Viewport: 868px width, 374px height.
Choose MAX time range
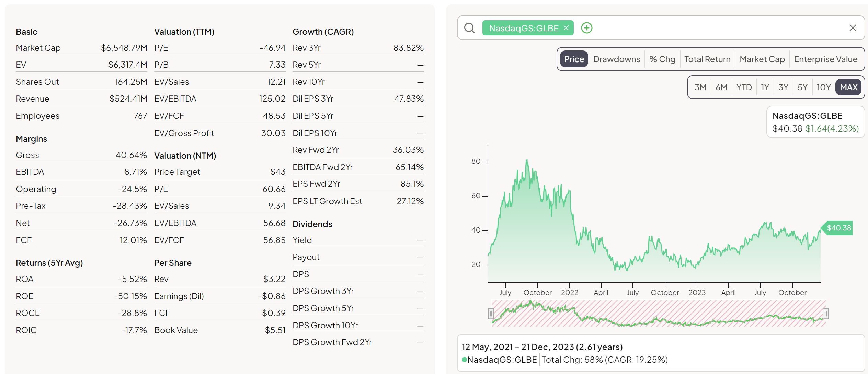(848, 87)
